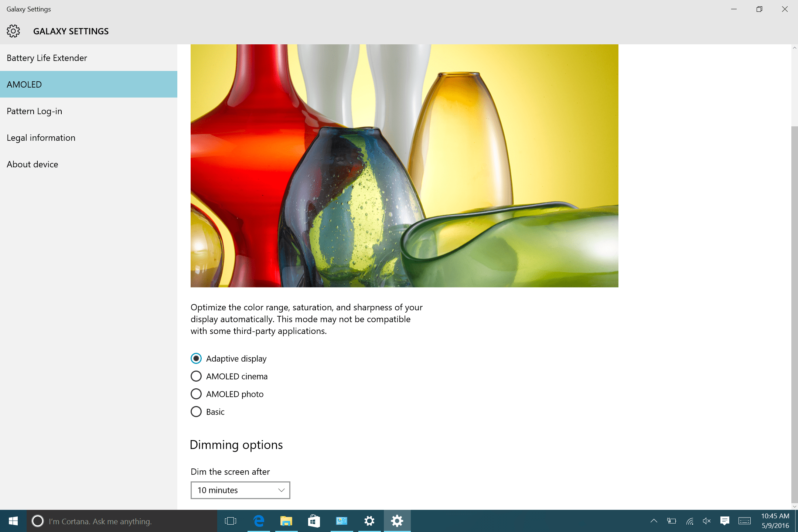Open File Explorer from the taskbar
The width and height of the screenshot is (798, 532).
(286, 521)
